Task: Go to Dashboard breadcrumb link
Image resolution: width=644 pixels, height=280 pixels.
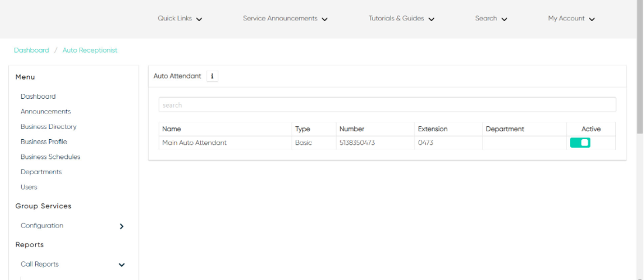Action: tap(31, 50)
